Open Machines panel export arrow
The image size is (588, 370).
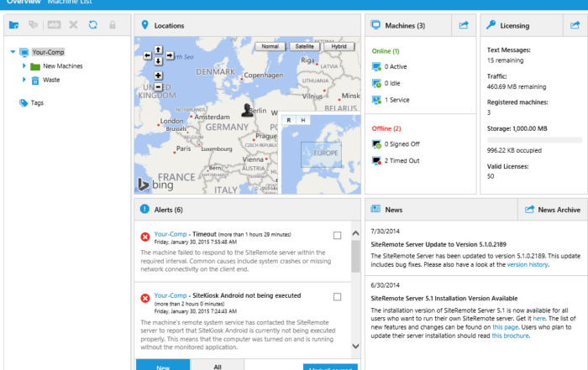tap(464, 25)
